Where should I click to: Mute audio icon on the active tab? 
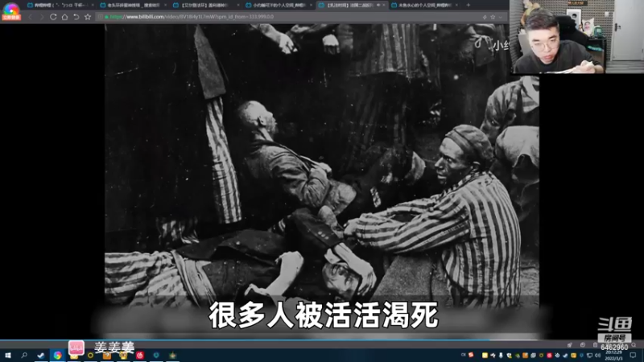coord(378,5)
